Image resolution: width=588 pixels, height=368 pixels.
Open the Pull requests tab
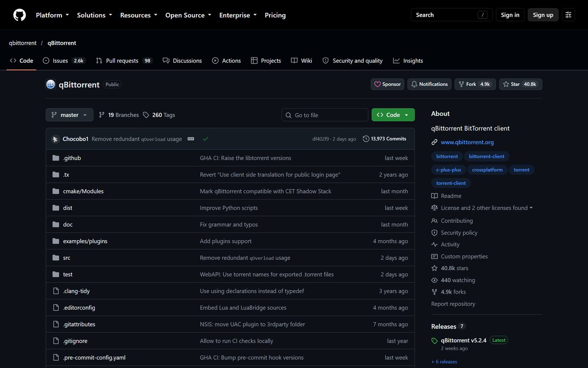pos(124,61)
